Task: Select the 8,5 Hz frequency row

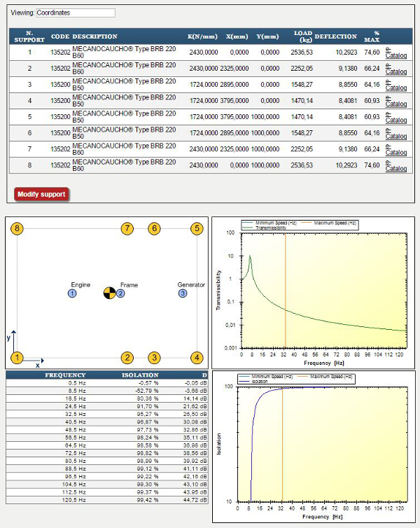Action: point(107,391)
